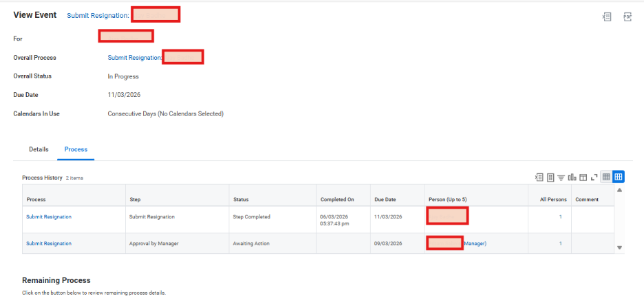Open column preferences icon in table toolbar
Screen dimensions: 644x303
click(x=582, y=177)
